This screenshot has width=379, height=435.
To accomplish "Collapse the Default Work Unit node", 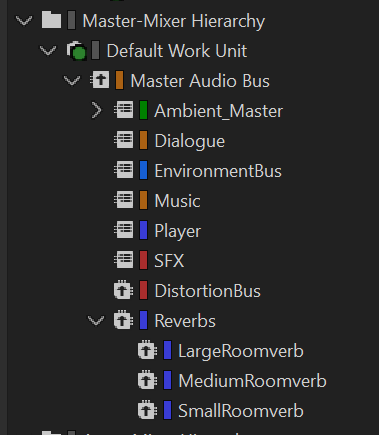I will (48, 51).
